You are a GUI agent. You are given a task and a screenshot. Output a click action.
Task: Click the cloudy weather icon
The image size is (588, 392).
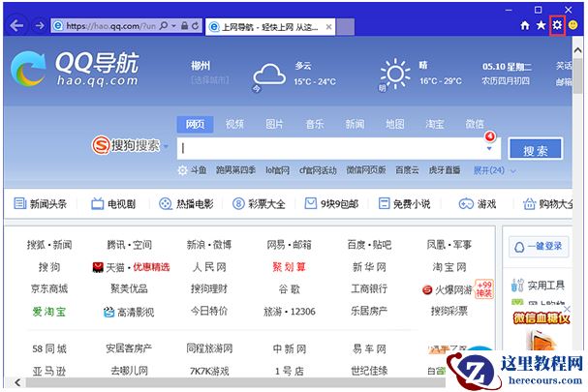269,75
